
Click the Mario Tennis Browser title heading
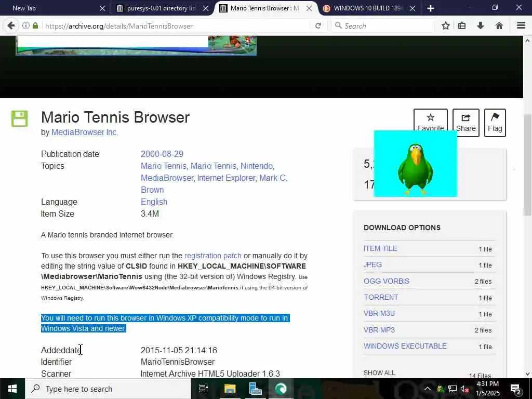pos(115,117)
